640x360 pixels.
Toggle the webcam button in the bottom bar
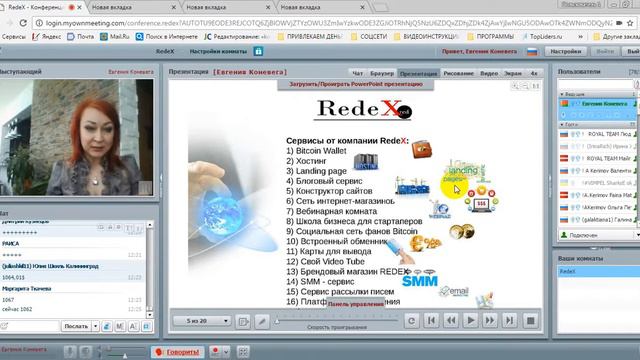[x=85, y=352]
